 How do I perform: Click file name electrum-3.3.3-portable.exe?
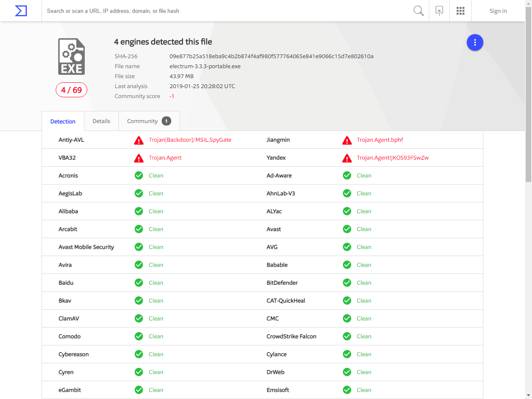pyautogui.click(x=205, y=66)
